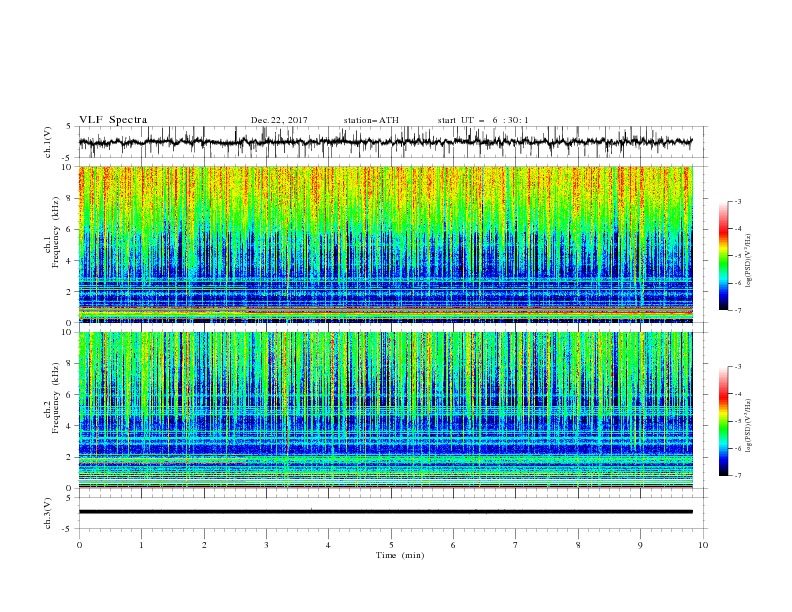
Task: Click the '-5' tick of ch.1(V) axis
Action: [68, 158]
